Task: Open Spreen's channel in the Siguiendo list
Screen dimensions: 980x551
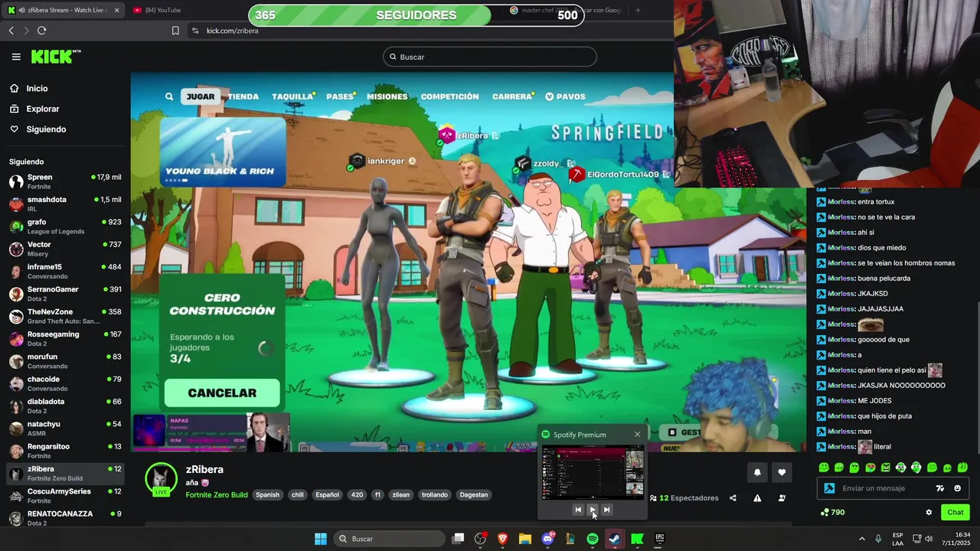Action: coord(65,181)
